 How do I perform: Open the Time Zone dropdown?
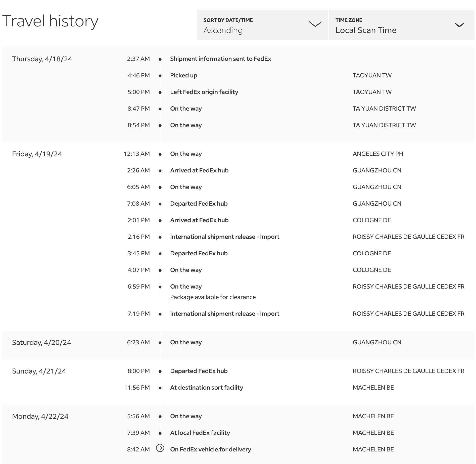pos(401,25)
